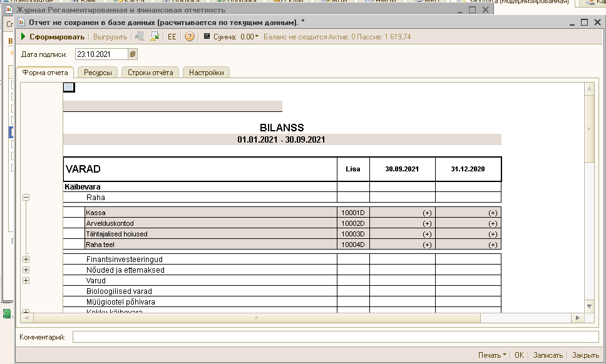
Task: Click the horizontal scrollbar right arrow
Action: pyautogui.click(x=578, y=318)
